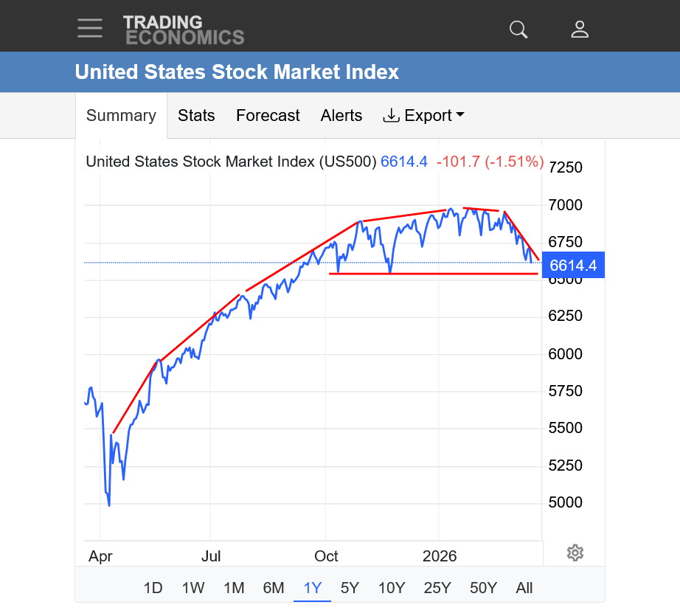Select the 5Y chart range

[350, 588]
